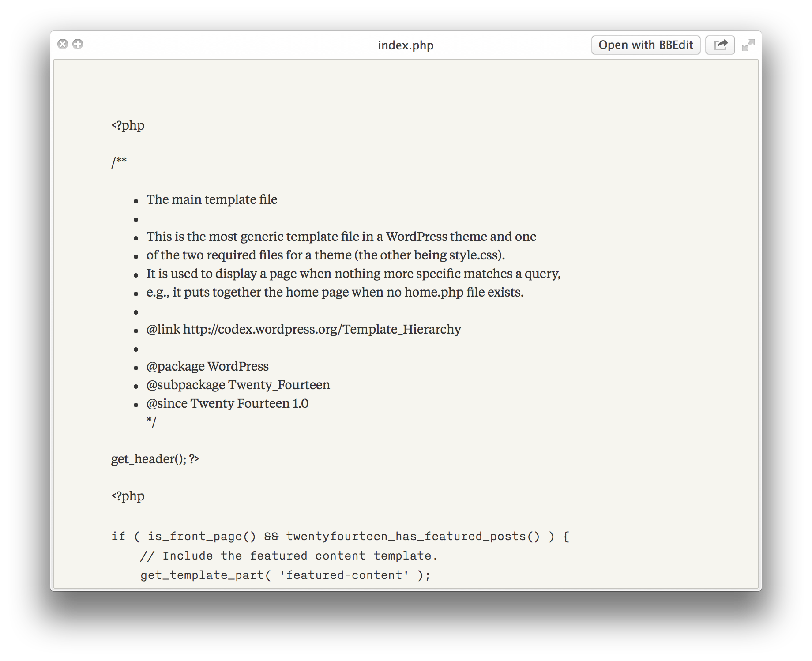Image resolution: width=812 pixels, height=661 pixels.
Task: Click the @link codex.wordpress.org Template_Hierarchy line
Action: click(304, 329)
